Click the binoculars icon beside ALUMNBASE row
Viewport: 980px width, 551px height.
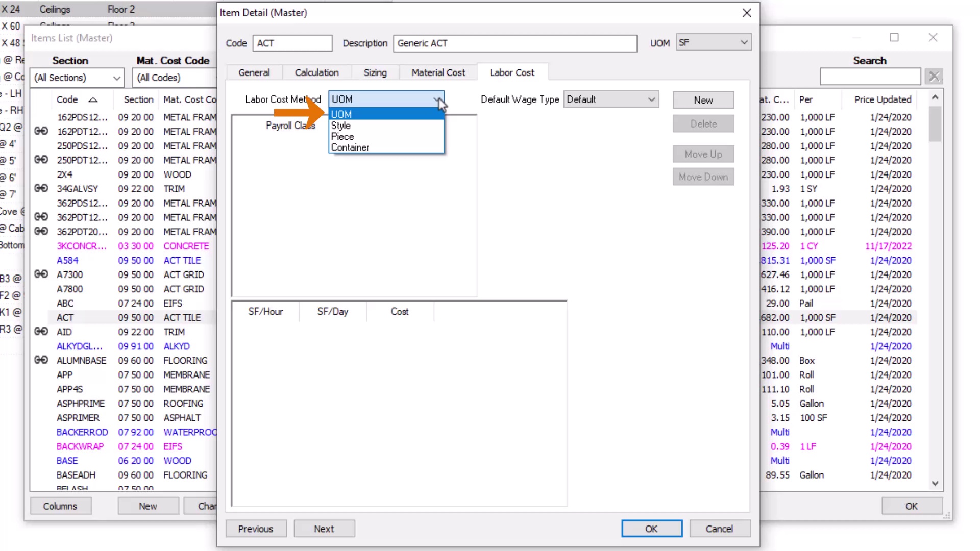tap(41, 360)
